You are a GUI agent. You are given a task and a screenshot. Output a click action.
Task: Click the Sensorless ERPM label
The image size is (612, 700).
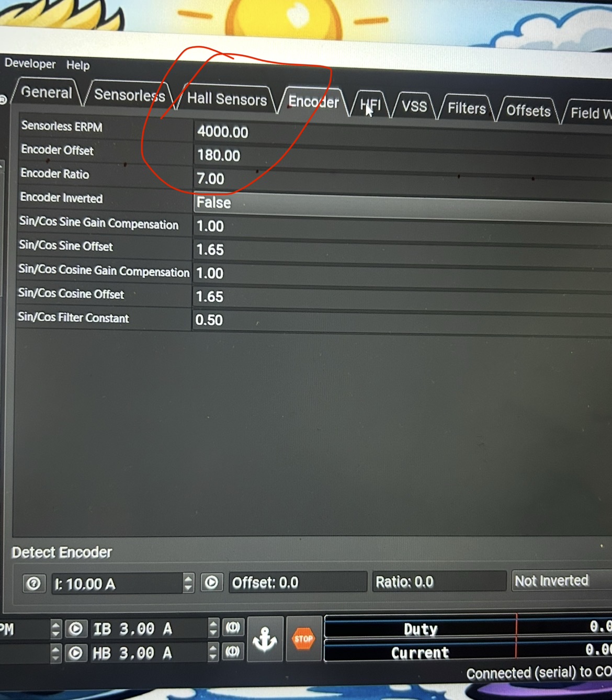[x=62, y=127]
